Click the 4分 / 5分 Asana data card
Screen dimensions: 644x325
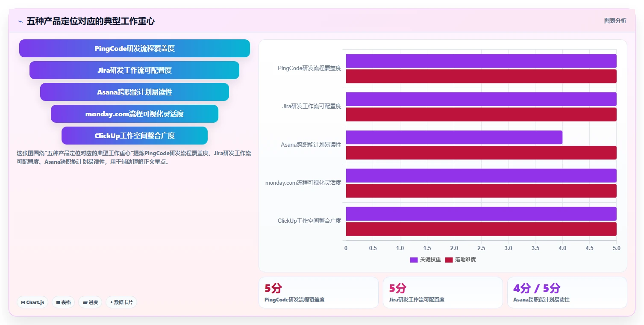pos(567,292)
